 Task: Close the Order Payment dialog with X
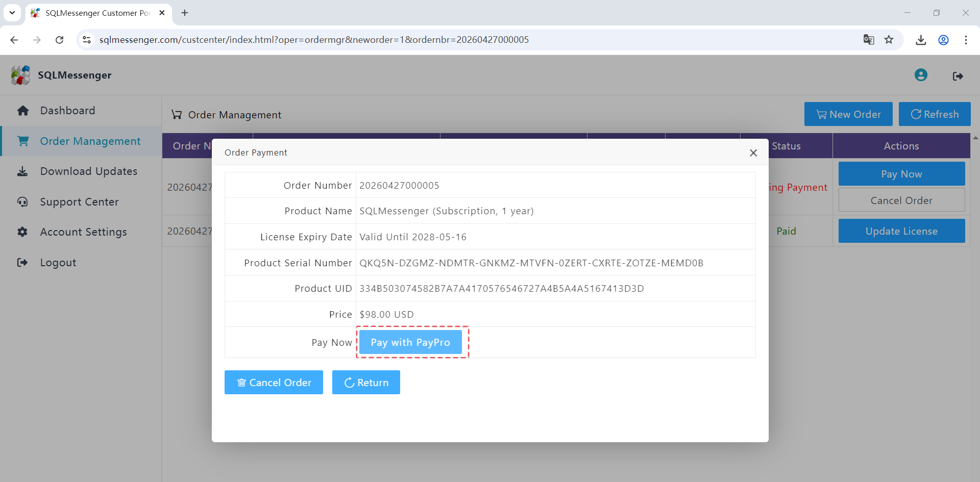point(753,153)
